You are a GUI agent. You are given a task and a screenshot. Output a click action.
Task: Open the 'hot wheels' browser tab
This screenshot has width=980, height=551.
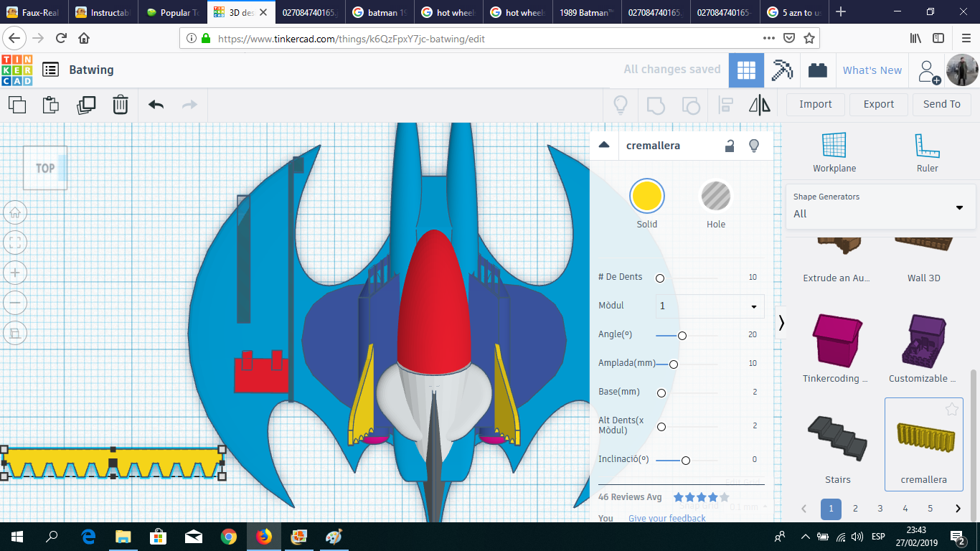tap(448, 11)
